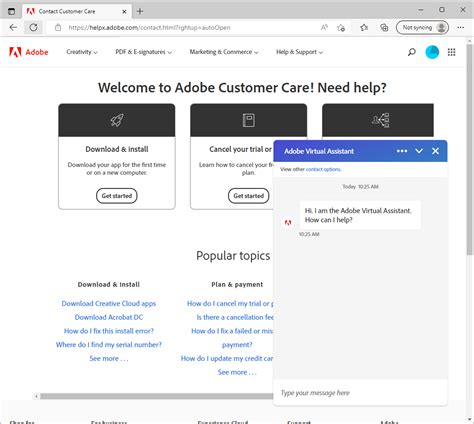The width and height of the screenshot is (474, 424).
Task: Click the Read aloud icon
Action: pos(324,28)
